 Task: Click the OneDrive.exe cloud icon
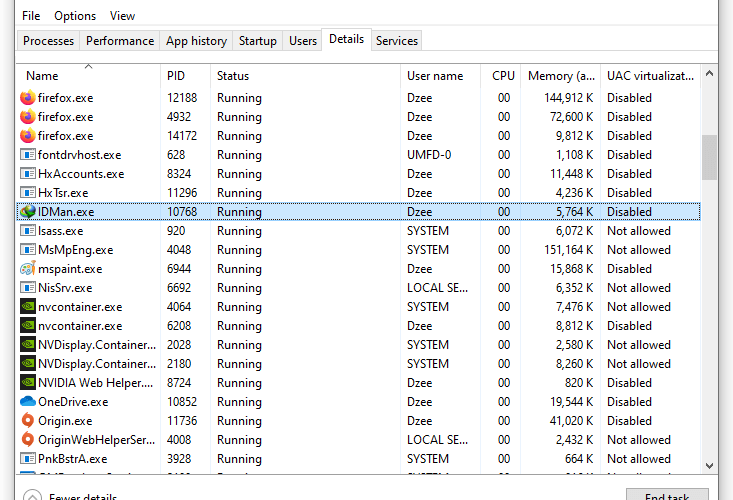point(28,401)
